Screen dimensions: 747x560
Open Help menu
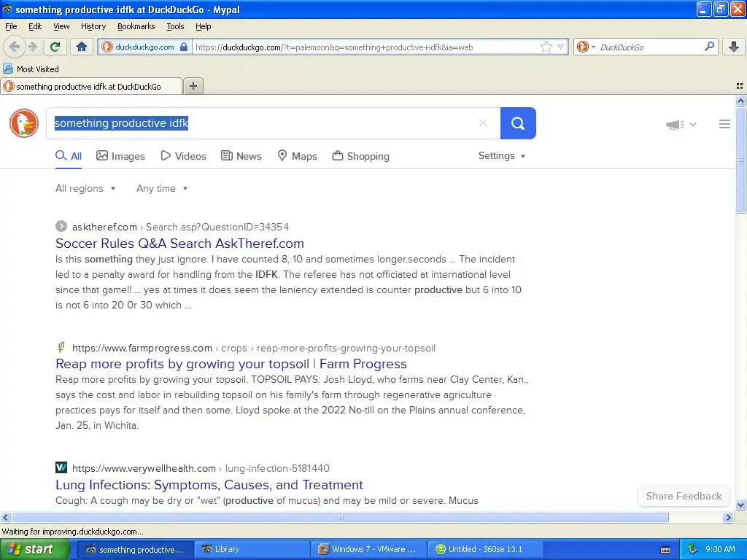[x=203, y=26]
